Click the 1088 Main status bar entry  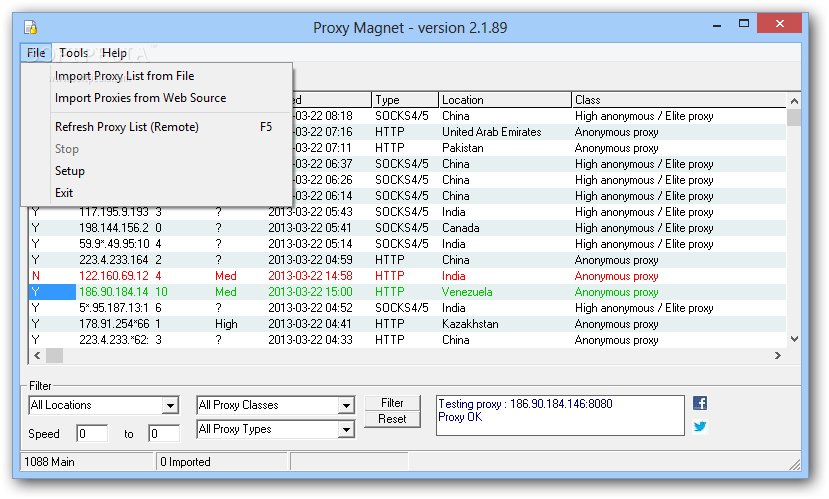87,462
